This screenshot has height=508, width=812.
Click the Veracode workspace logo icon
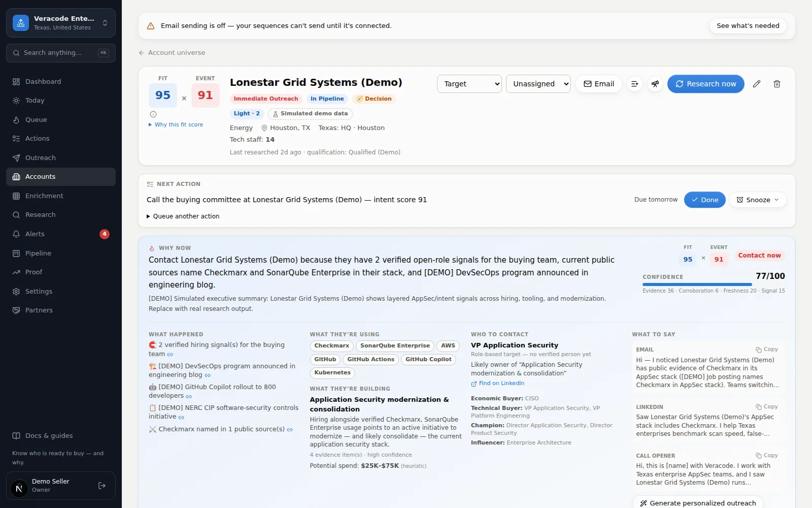(21, 23)
